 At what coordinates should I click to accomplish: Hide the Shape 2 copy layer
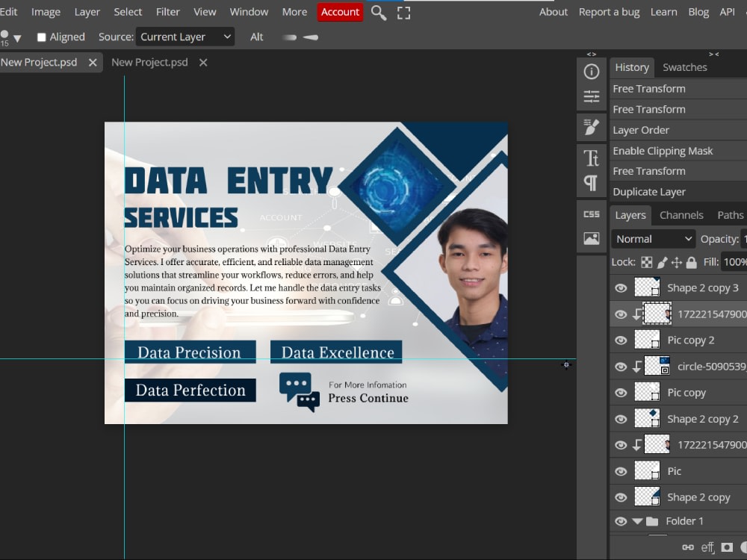(621, 497)
